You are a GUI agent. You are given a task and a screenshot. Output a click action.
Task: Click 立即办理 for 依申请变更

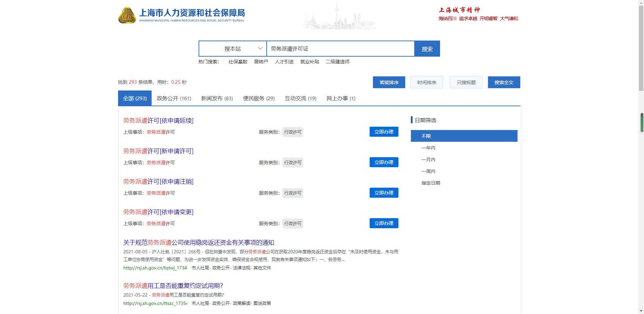384,223
